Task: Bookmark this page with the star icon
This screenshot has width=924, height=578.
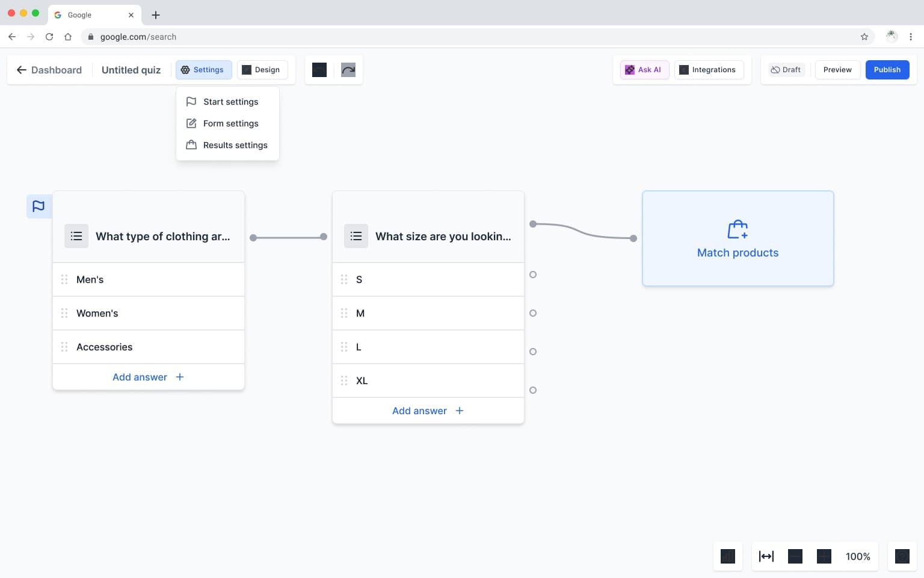Action: point(864,37)
